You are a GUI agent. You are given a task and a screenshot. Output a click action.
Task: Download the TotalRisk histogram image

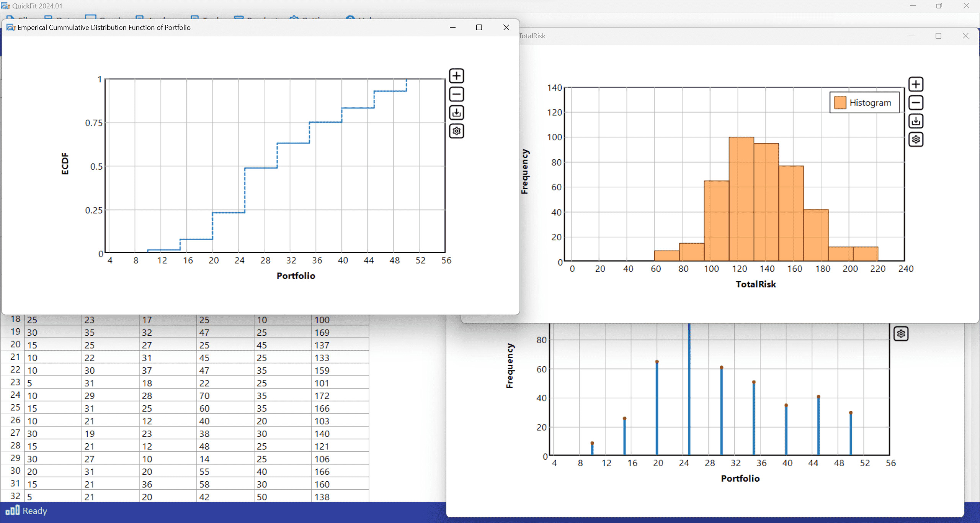[916, 121]
